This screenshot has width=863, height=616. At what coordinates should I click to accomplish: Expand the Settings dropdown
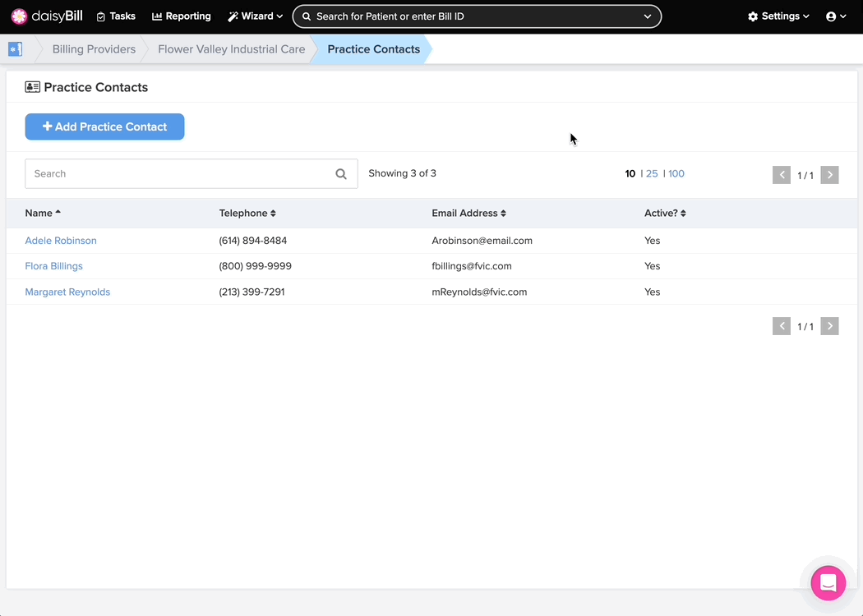778,16
